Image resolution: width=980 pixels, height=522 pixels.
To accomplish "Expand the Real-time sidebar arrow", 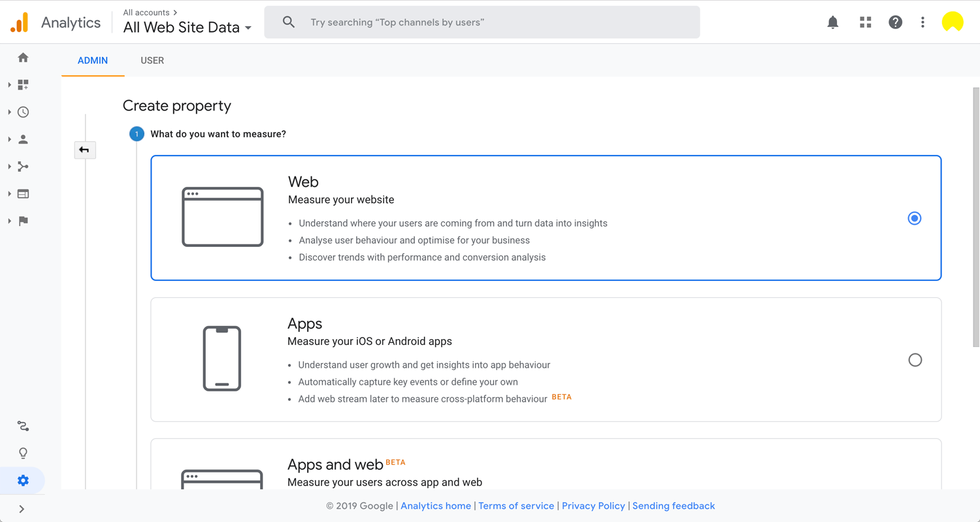I will point(9,112).
